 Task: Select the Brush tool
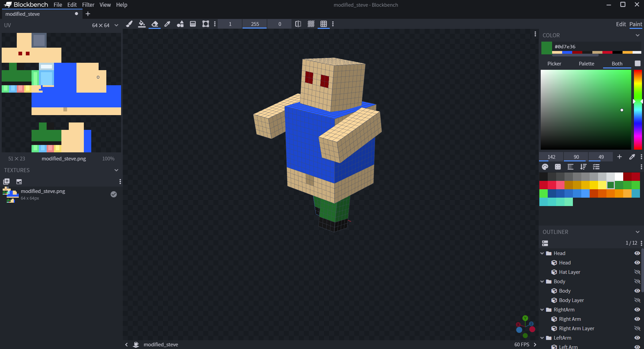tap(129, 24)
